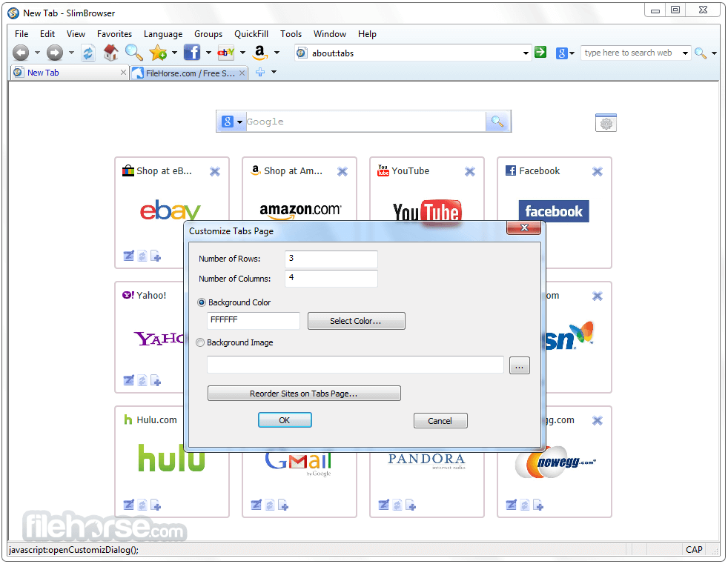Add a new tab with plus icon
Image resolution: width=728 pixels, height=564 pixels.
click(260, 72)
